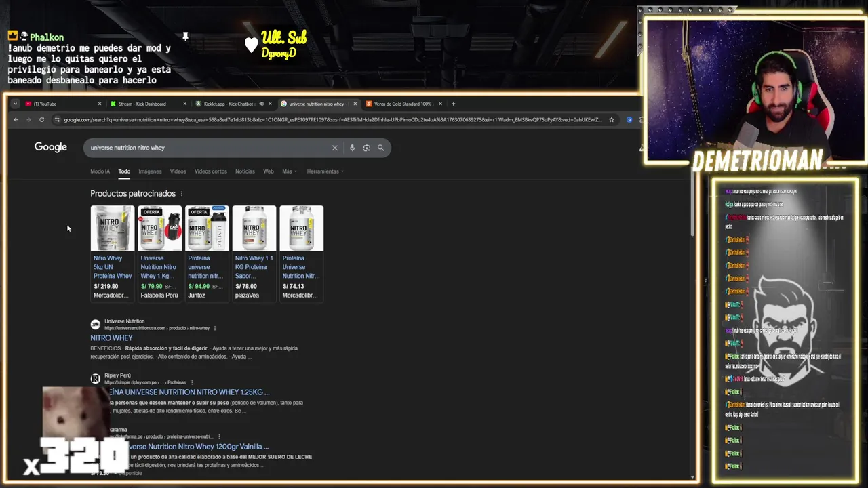Open the Imágenes results tab
The image size is (868, 488).
[151, 171]
